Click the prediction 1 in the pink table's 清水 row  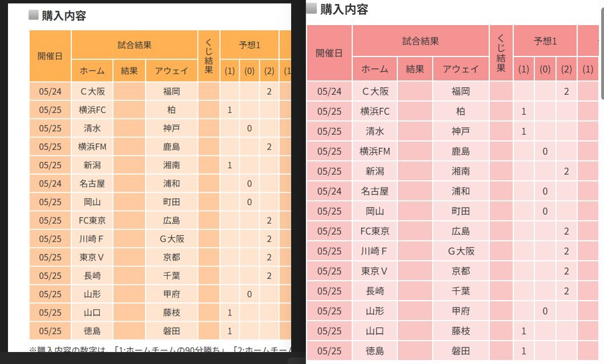coord(524,132)
